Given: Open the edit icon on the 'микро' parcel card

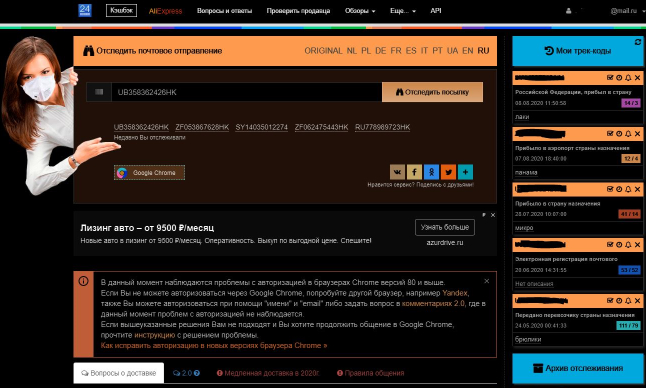Looking at the screenshot, I should click(x=610, y=189).
